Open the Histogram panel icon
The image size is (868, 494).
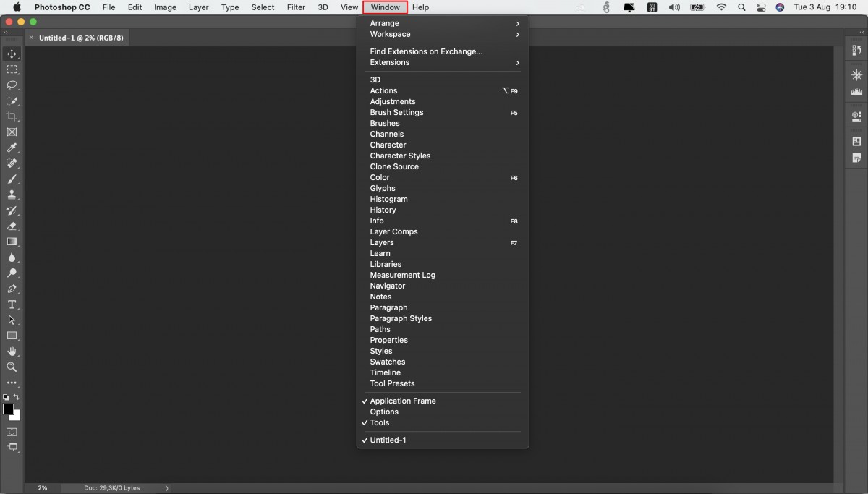[857, 92]
